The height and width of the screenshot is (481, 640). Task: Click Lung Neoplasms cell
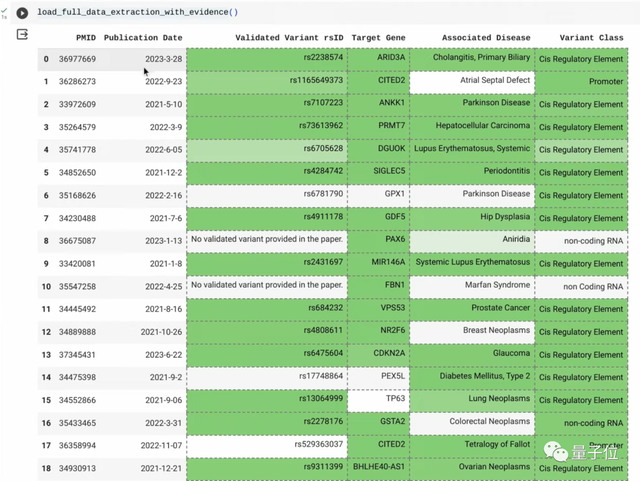472,401
